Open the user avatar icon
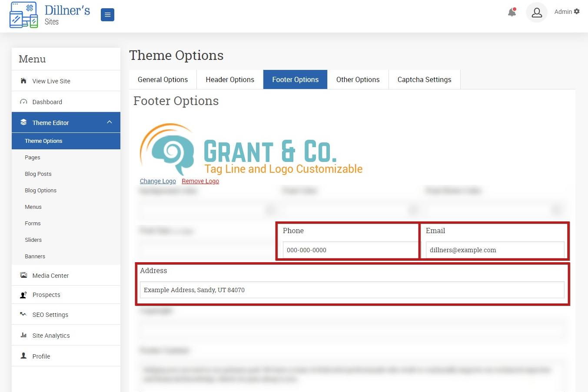This screenshot has height=392, width=588. click(537, 13)
